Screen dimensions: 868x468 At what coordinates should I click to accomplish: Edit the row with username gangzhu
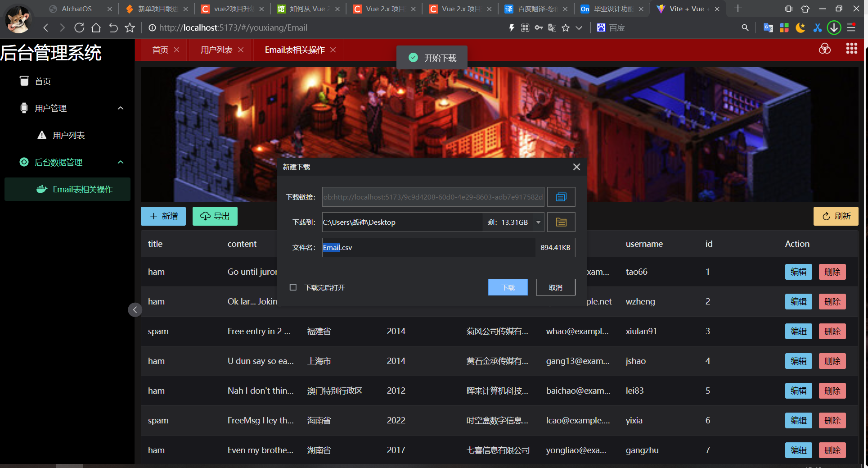pos(799,450)
